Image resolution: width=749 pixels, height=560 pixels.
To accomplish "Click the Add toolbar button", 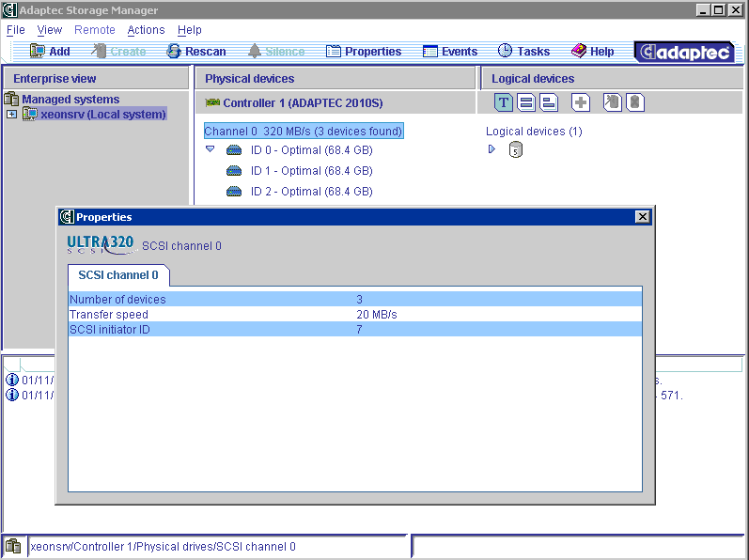I will pyautogui.click(x=50, y=51).
